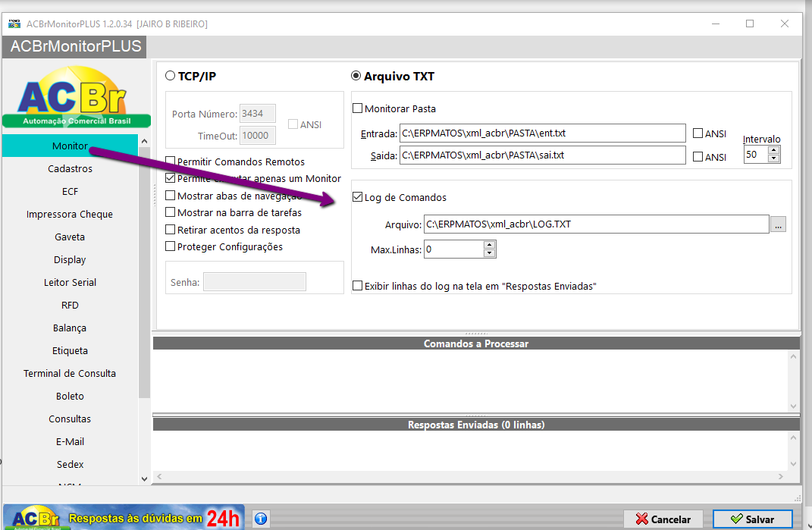Open Terminal de Consulta section
The width and height of the screenshot is (812, 530).
70,374
